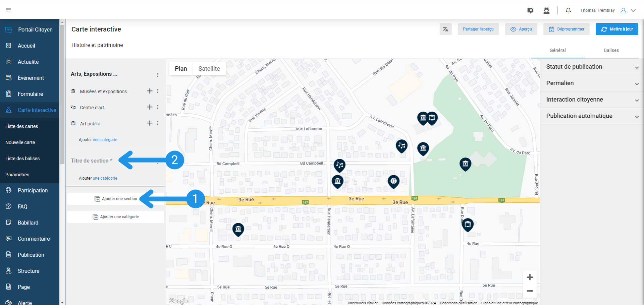Zoom out using the map minus control
This screenshot has height=305, width=644.
coord(530,291)
